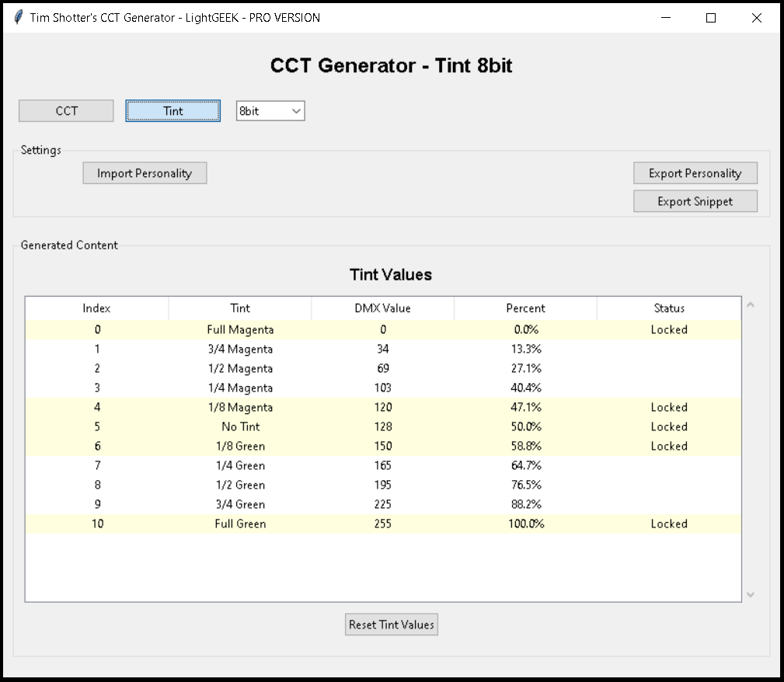Maximize the application window
This screenshot has width=784, height=682.
pos(710,18)
